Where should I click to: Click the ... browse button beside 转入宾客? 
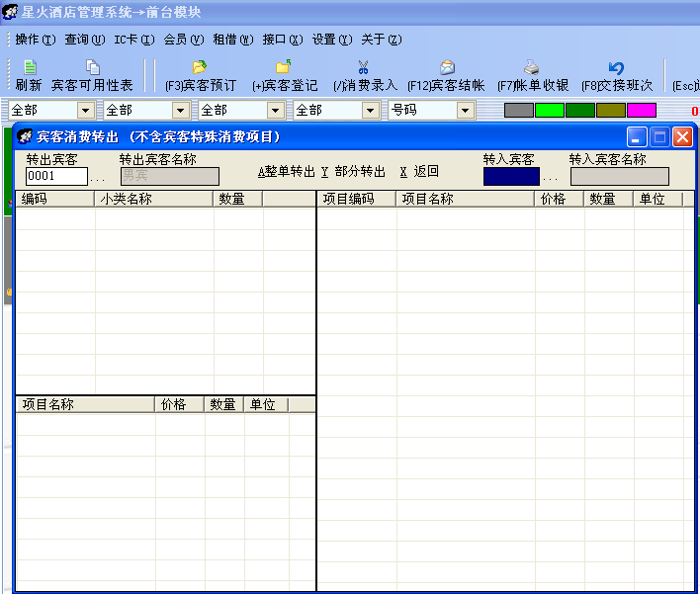(550, 178)
